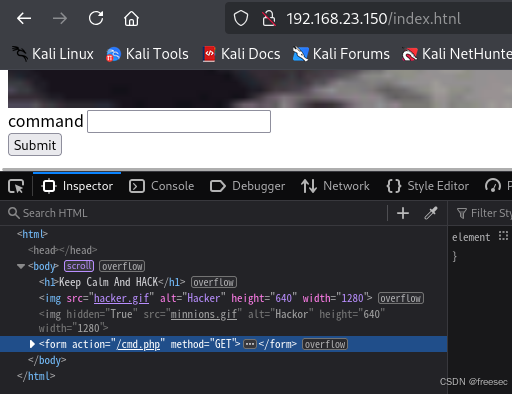Click the browser forward arrow
This screenshot has width=512, height=394.
pyautogui.click(x=60, y=18)
